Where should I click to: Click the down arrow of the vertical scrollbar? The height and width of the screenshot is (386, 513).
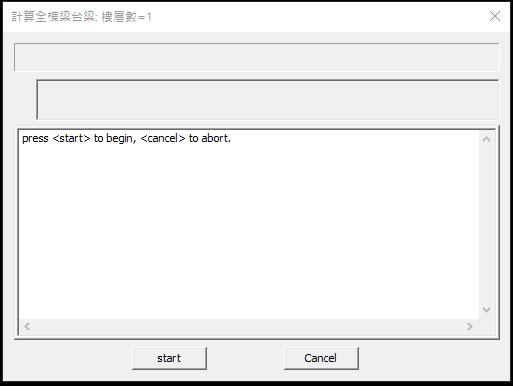pyautogui.click(x=486, y=310)
